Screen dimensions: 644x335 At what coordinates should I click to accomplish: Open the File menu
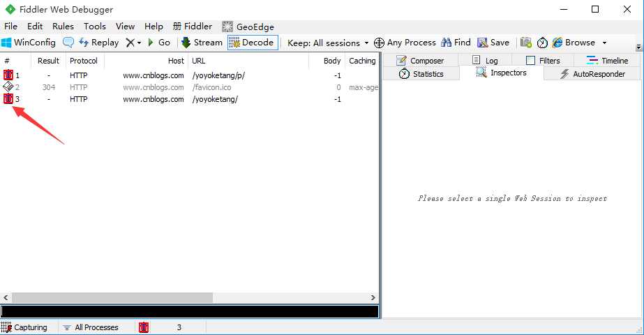click(x=10, y=27)
